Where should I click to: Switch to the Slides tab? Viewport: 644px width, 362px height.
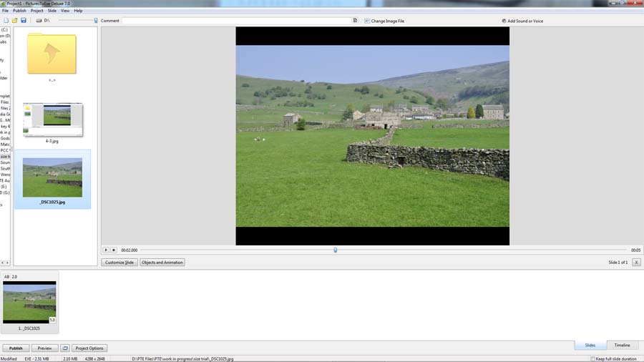(590, 345)
